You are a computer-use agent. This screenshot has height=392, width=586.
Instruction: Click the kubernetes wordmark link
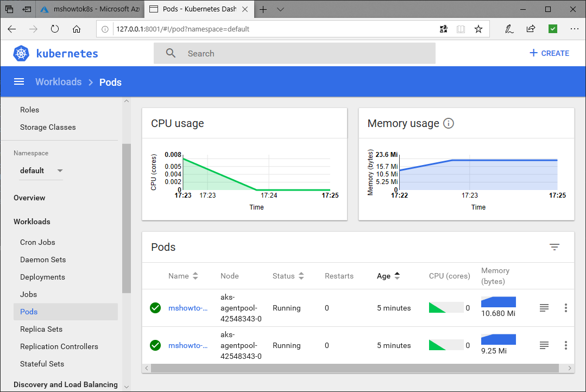[x=67, y=53]
